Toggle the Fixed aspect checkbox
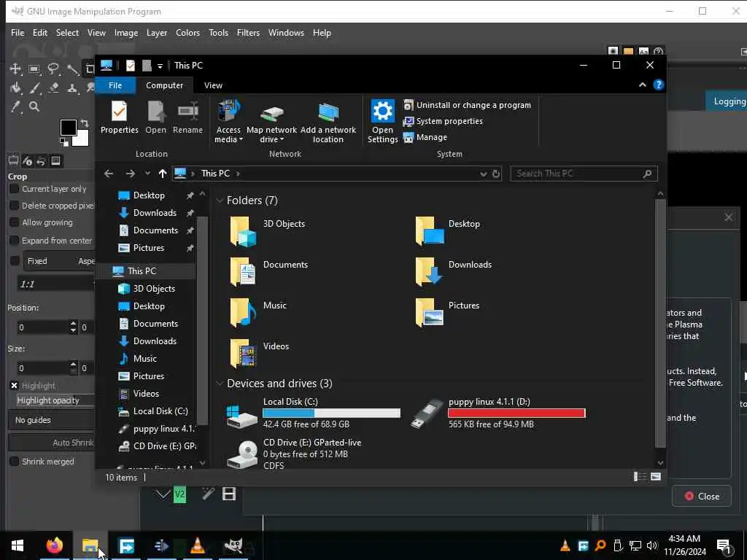Viewport: 747px width, 560px height. 15,261
